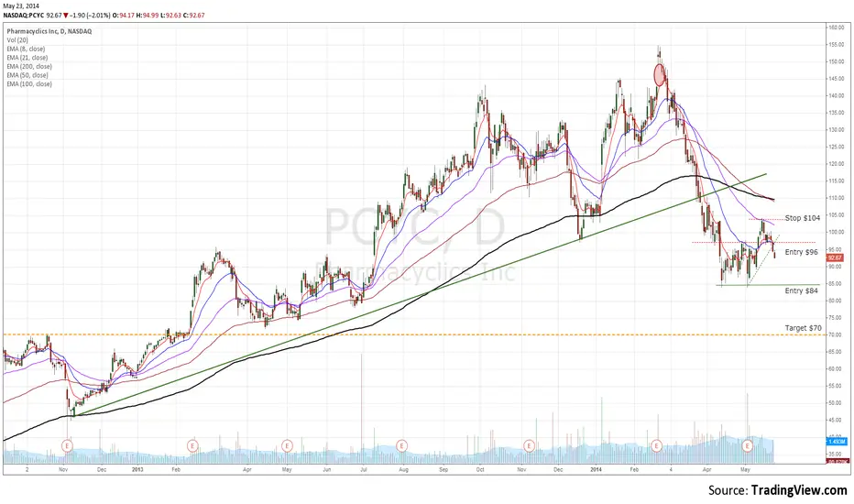Click the 'Sep' label on time axis

[443, 469]
